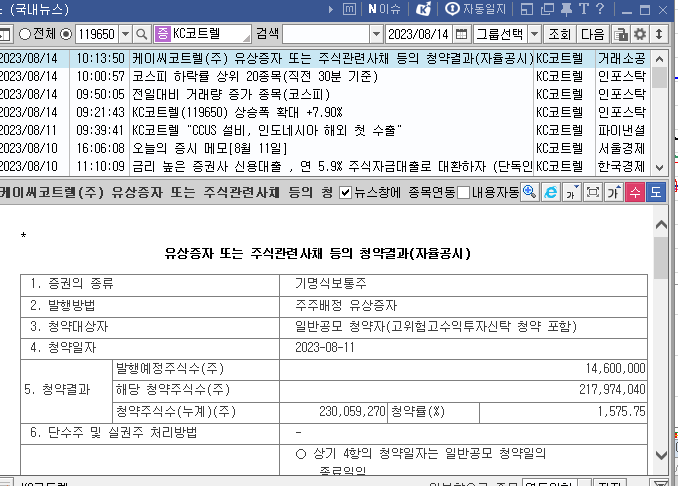Click the window layout icon in title bar
The image size is (678, 486).
pyautogui.click(x=527, y=9)
